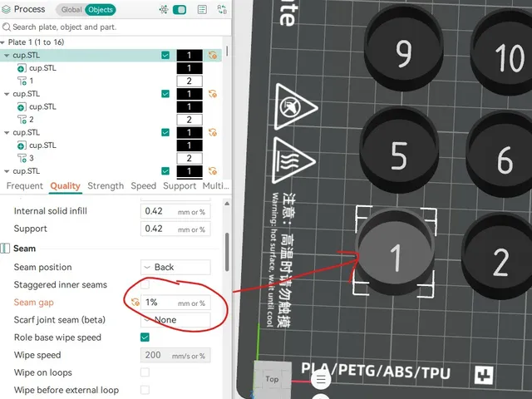Click white filament swatch 2 for modifier 1
This screenshot has width=532, height=399.
[190, 81]
